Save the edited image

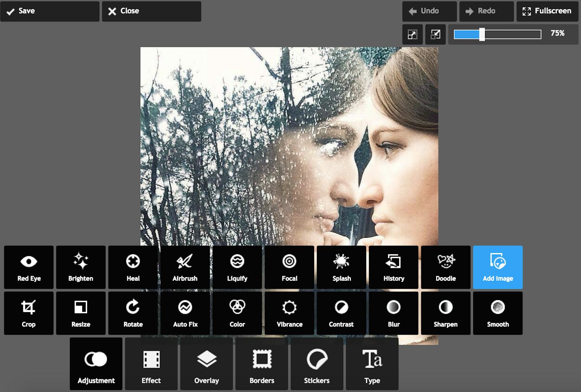pos(50,11)
